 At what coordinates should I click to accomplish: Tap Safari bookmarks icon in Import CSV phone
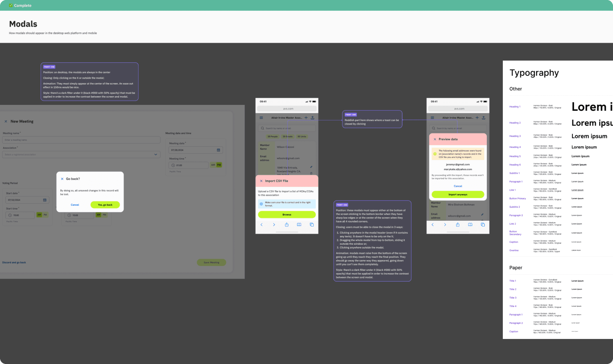pyautogui.click(x=299, y=225)
